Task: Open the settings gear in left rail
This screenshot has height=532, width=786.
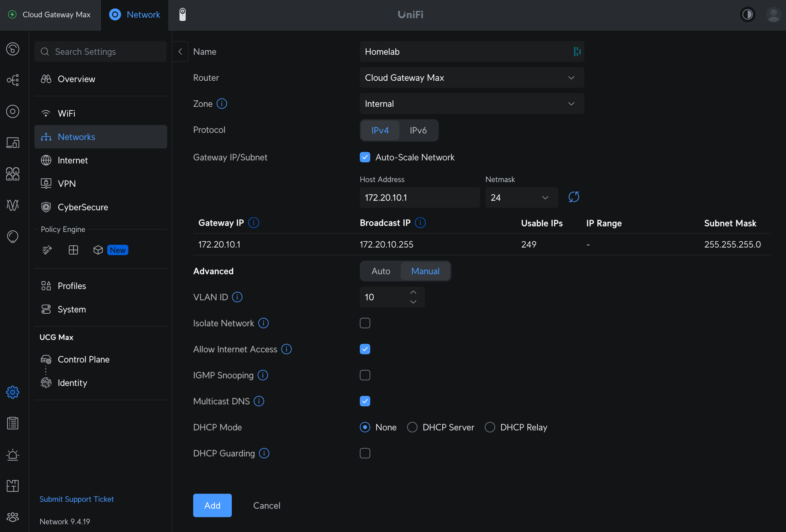Action: (13, 392)
